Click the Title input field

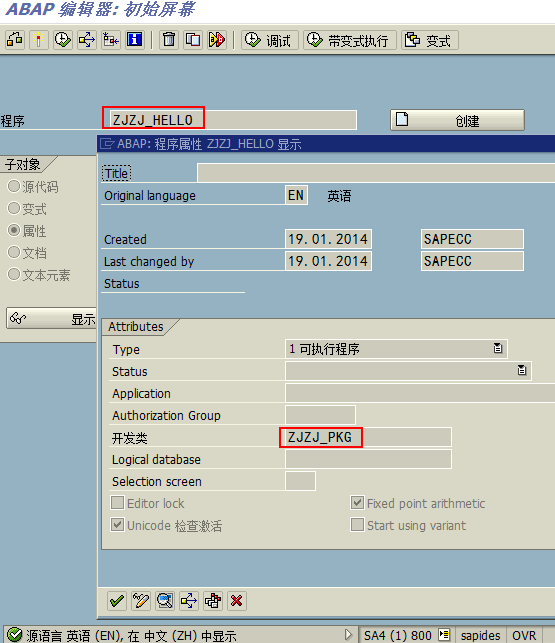(x=376, y=173)
